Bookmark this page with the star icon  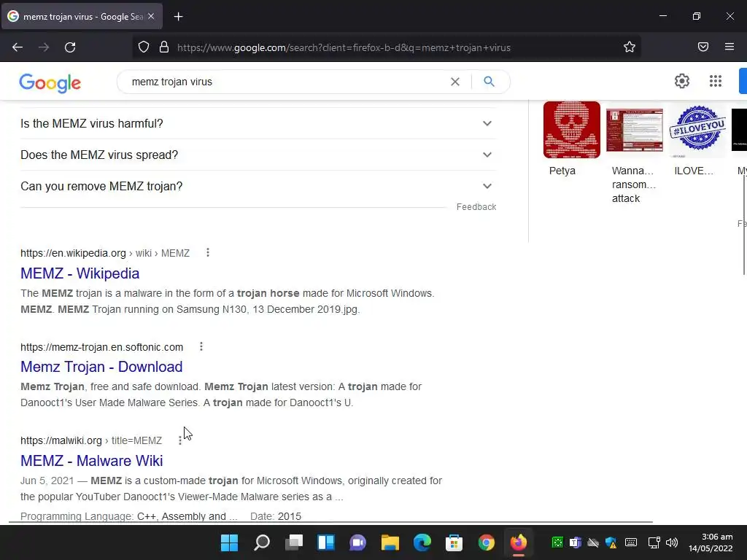630,47
